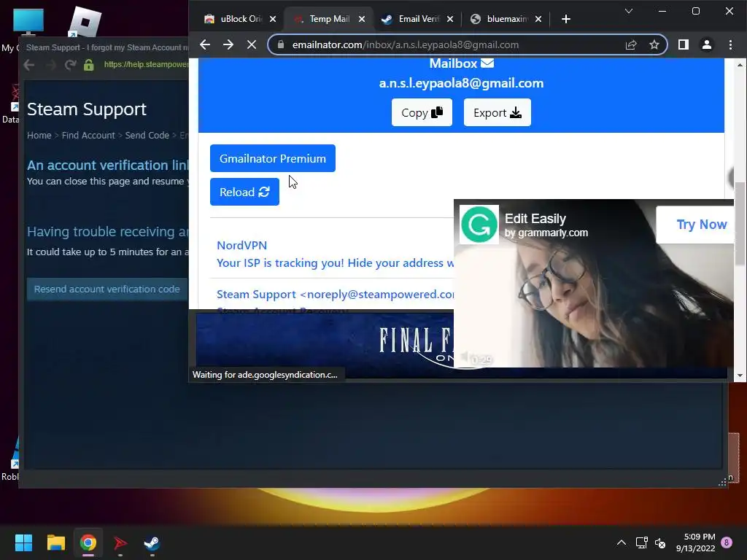The height and width of the screenshot is (560, 747).
Task: Open Gmailnator Premium
Action: [273, 158]
